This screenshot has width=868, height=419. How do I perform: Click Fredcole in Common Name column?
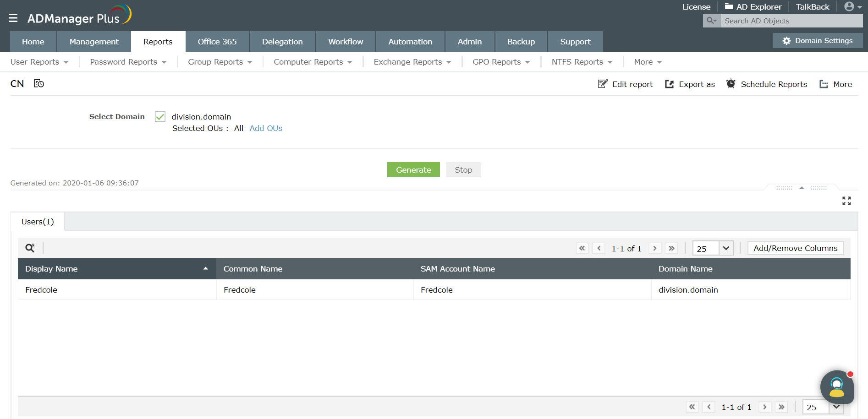240,290
